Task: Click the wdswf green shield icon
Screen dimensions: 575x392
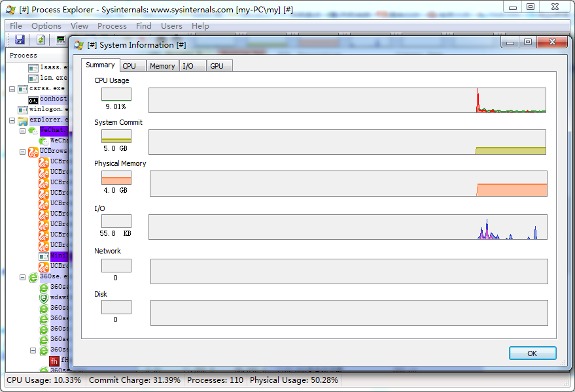Action: [x=44, y=298]
